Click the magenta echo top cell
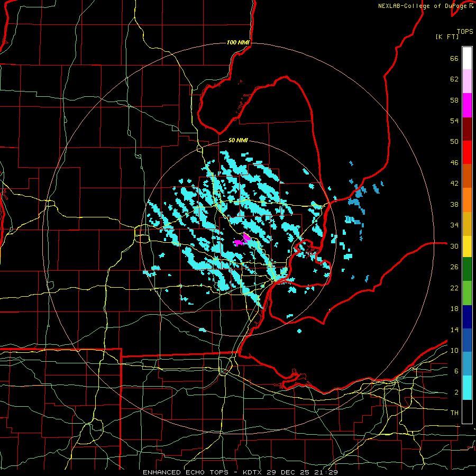 [x=243, y=240]
